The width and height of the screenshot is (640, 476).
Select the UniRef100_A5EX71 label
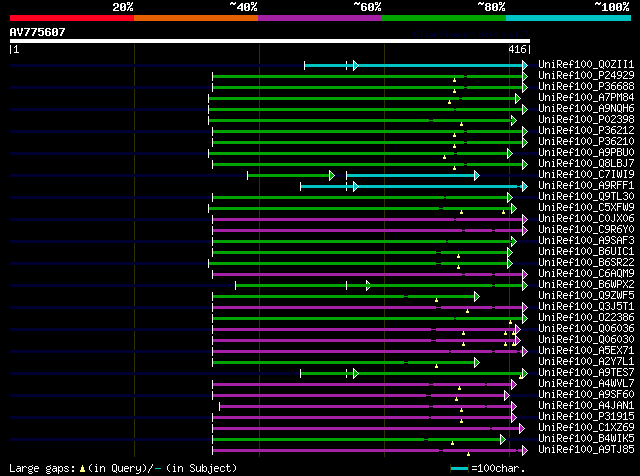click(x=586, y=351)
